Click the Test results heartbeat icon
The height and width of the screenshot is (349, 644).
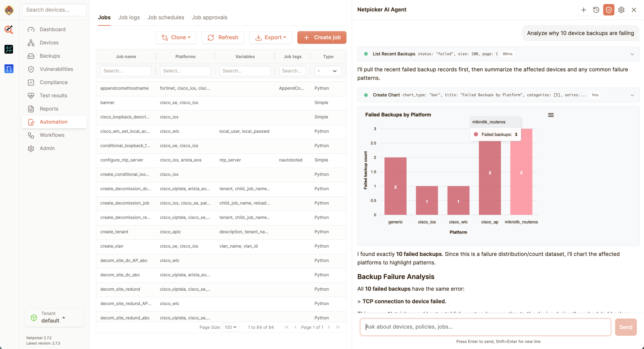pyautogui.click(x=31, y=96)
